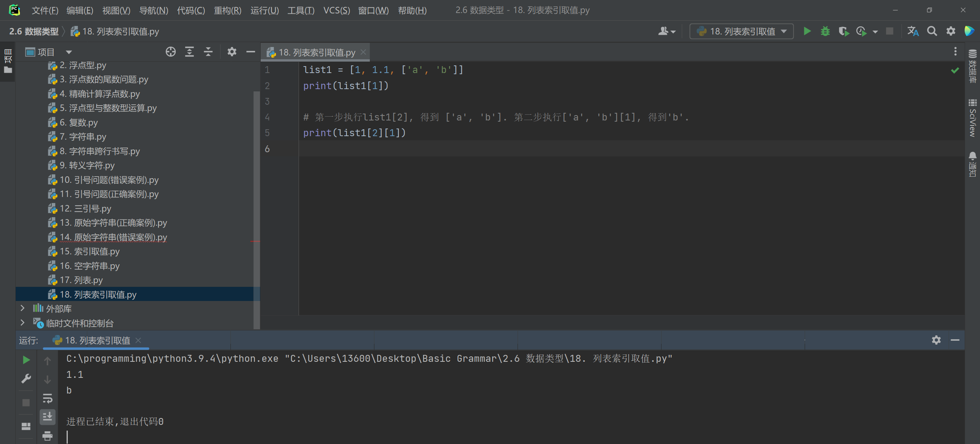Select file 14. 原始字符串(错误案例).py
The height and width of the screenshot is (444, 980).
[x=113, y=237]
